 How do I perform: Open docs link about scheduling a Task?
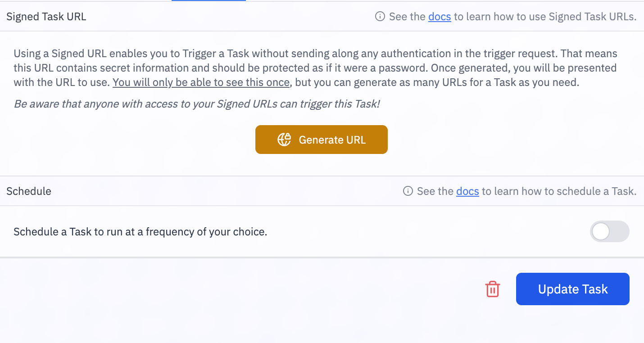(467, 191)
